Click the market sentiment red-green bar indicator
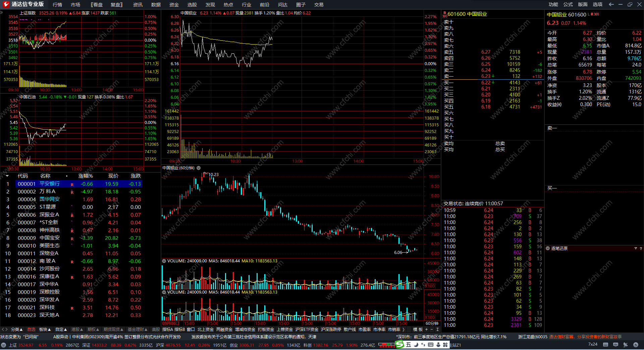 click(386, 345)
